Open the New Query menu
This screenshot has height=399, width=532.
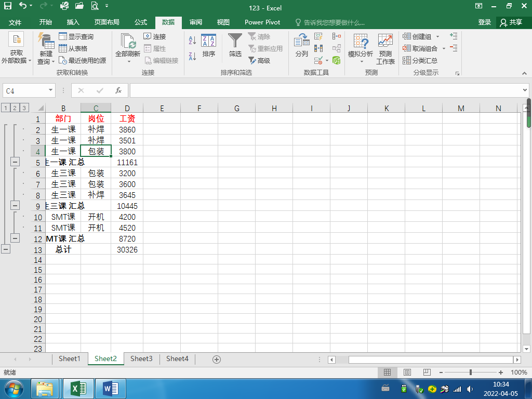[46, 48]
